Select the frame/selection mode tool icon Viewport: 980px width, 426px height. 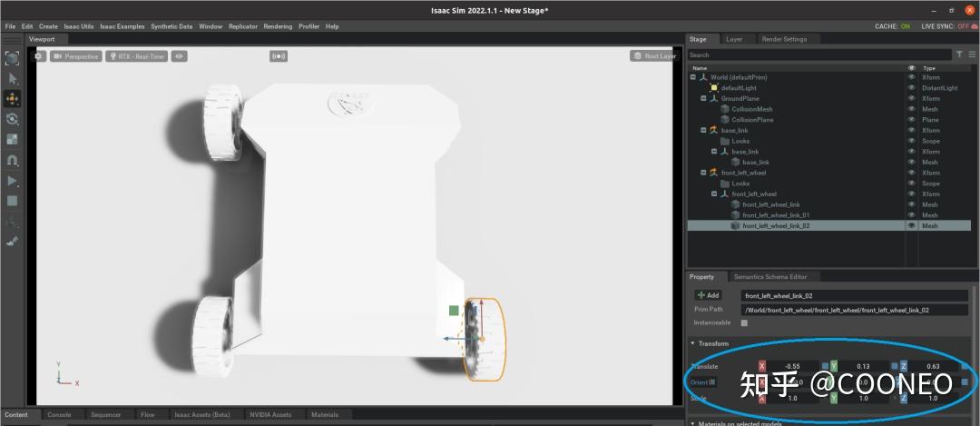tap(12, 58)
